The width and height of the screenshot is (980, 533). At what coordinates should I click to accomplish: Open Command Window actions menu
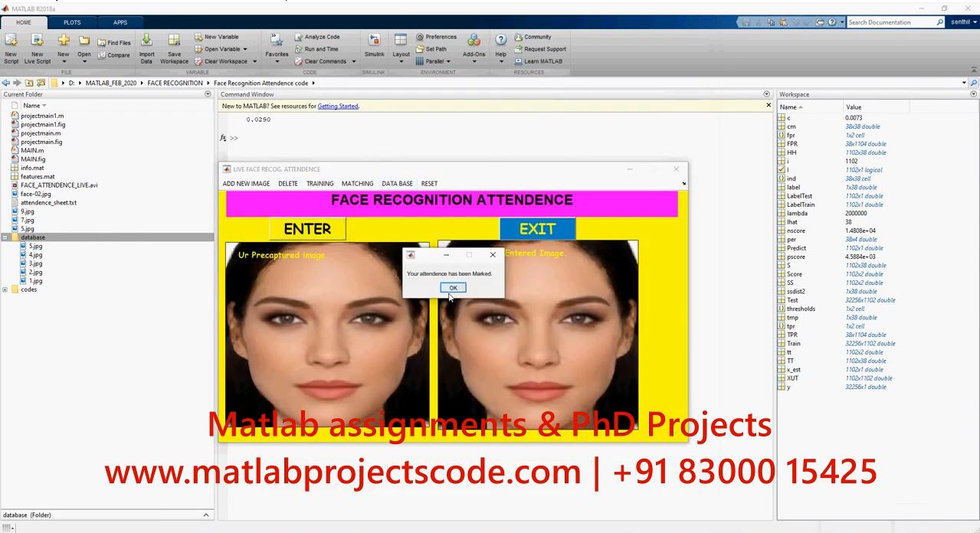(x=766, y=94)
